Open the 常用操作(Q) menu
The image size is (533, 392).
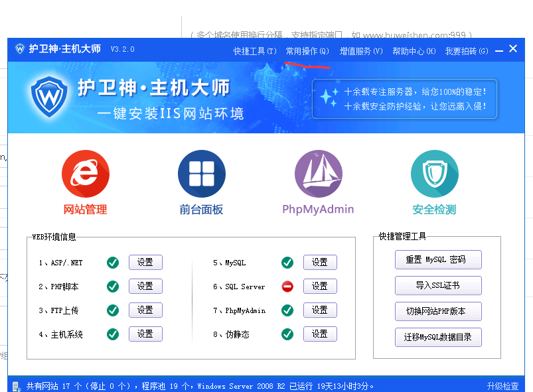[x=307, y=51]
